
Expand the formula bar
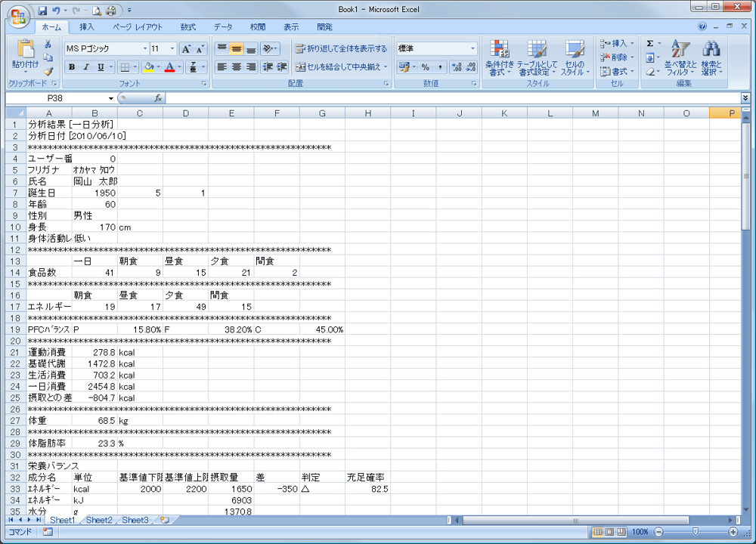point(745,98)
